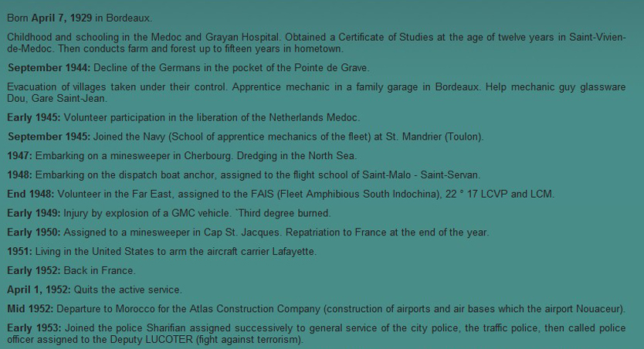The width and height of the screenshot is (644, 349).
Task: Click the Mid 1952 Morocco entry label
Action: pyautogui.click(x=30, y=309)
